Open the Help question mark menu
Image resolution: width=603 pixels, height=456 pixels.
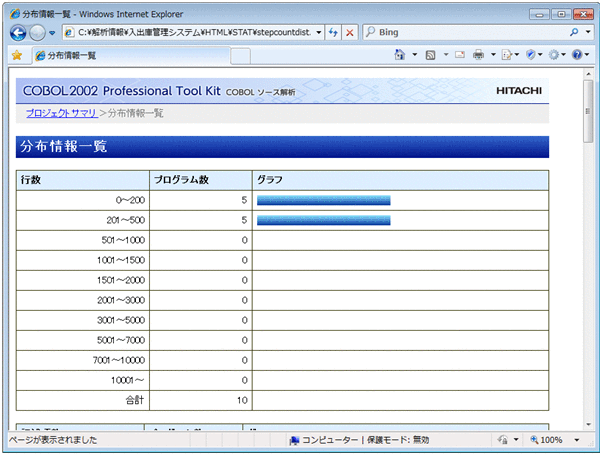click(x=579, y=55)
